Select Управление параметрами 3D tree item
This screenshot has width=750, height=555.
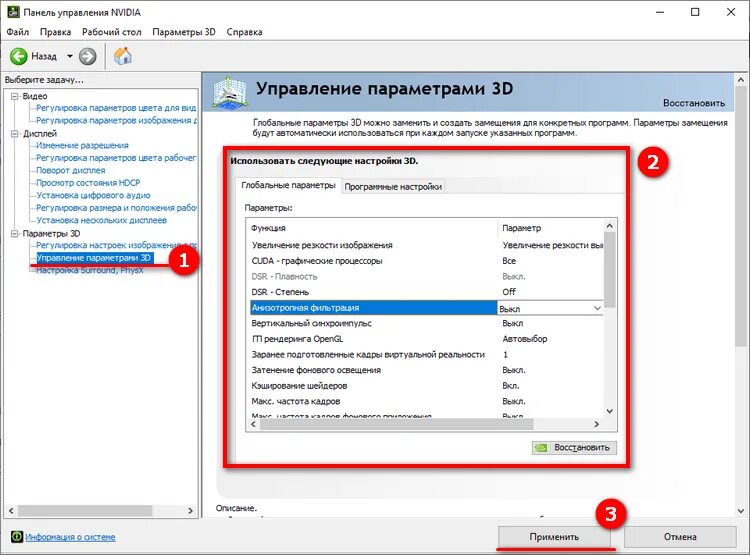(x=95, y=258)
